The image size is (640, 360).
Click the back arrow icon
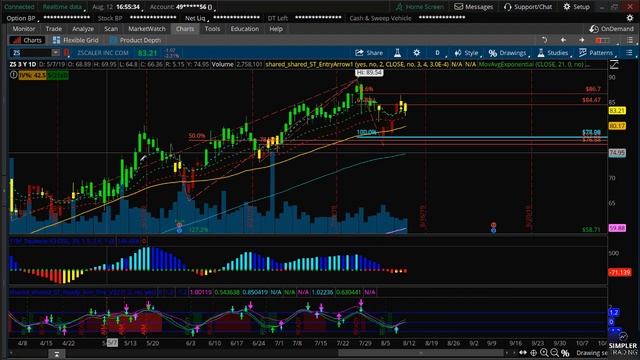pos(563,40)
